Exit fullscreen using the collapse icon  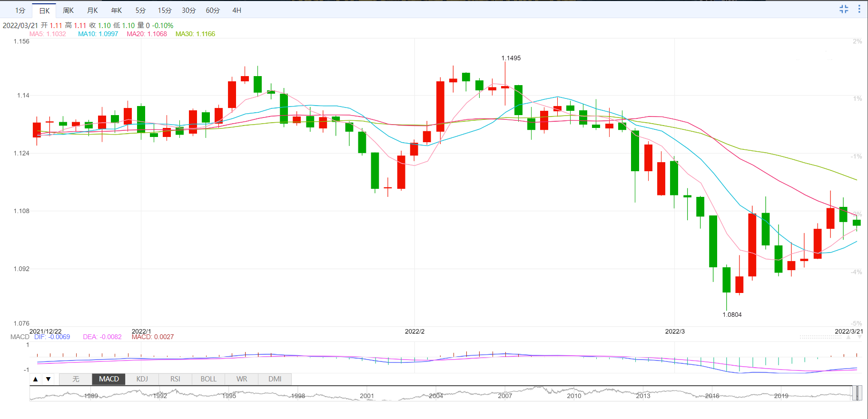tap(844, 9)
